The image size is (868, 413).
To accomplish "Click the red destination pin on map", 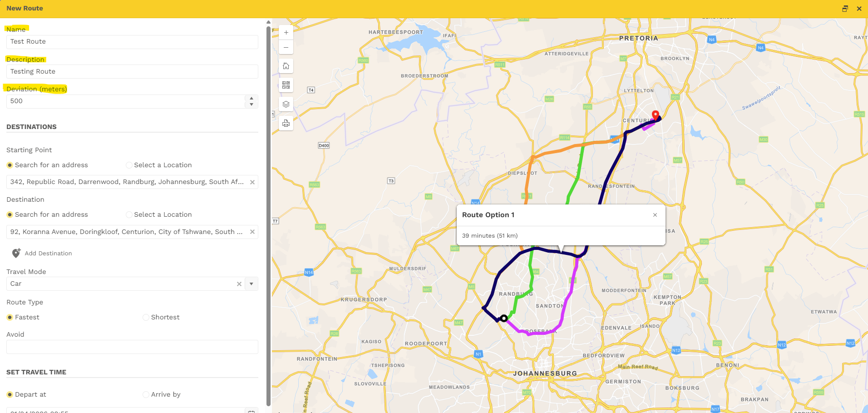I will (655, 115).
